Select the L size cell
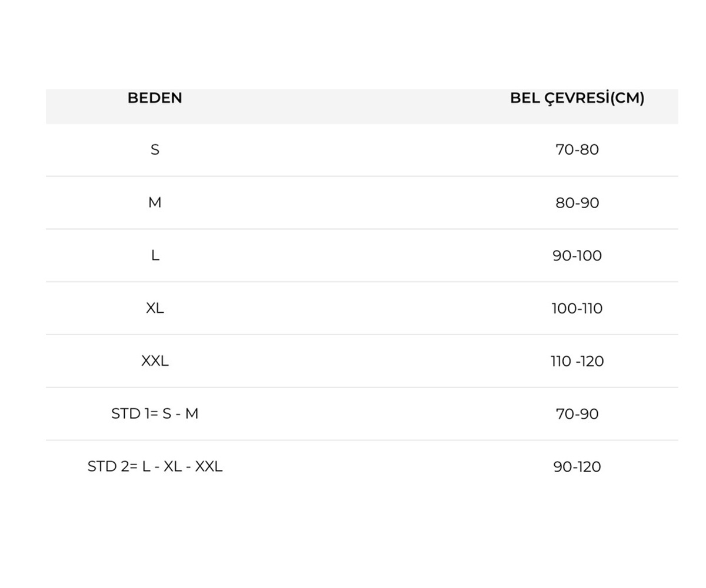This screenshot has height=588, width=706. click(x=155, y=256)
